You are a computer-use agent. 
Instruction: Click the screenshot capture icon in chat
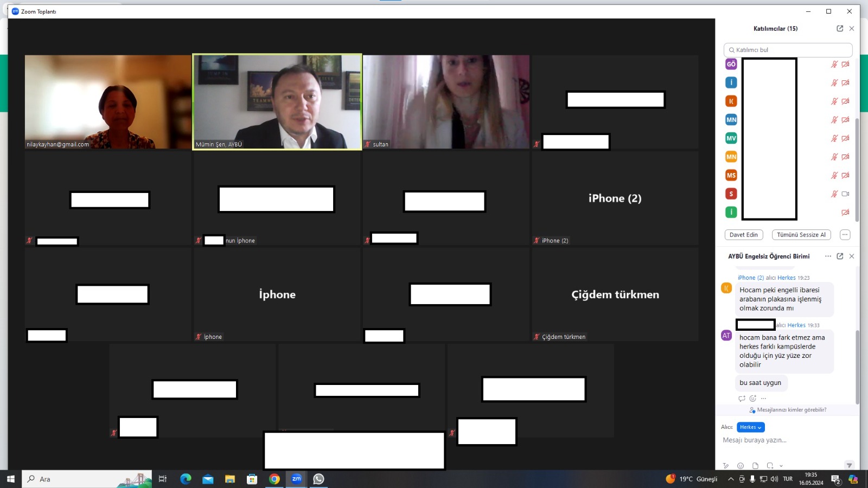click(x=769, y=466)
